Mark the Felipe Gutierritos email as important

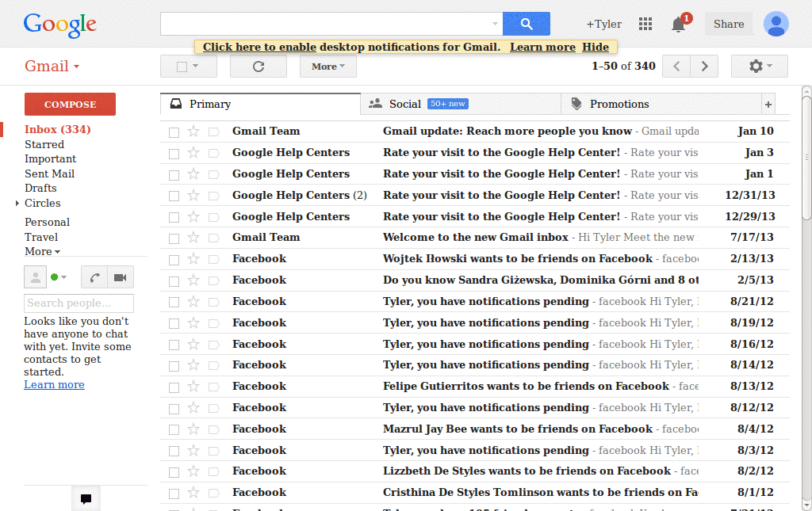[213, 387]
